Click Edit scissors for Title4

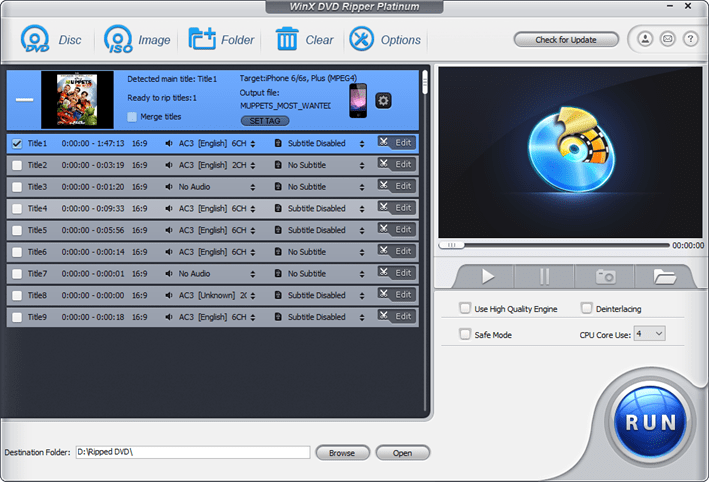pyautogui.click(x=397, y=208)
